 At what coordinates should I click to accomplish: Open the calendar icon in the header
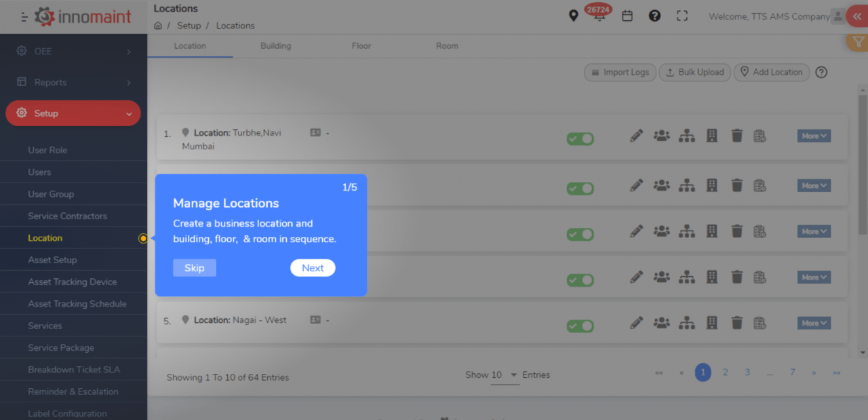coord(627,15)
